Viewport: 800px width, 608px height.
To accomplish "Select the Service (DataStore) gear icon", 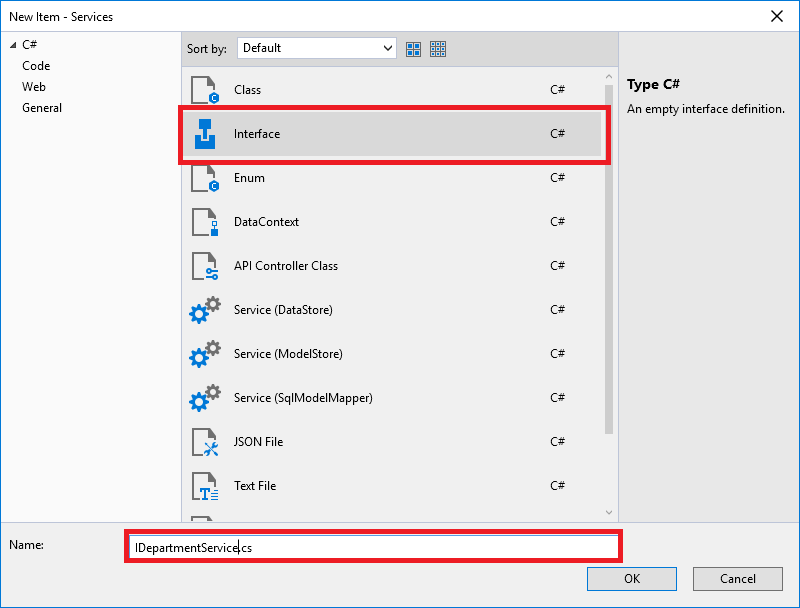I will click(x=205, y=310).
